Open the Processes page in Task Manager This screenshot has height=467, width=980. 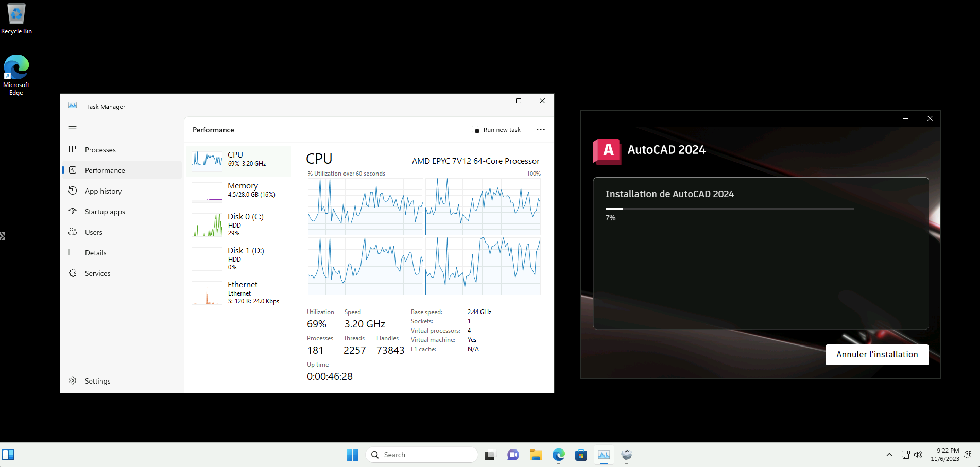point(122,150)
